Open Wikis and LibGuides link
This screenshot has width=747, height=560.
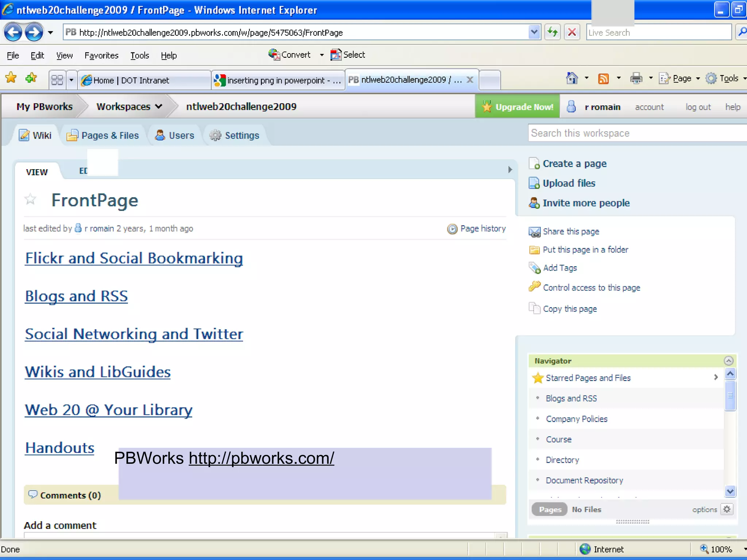pos(98,372)
